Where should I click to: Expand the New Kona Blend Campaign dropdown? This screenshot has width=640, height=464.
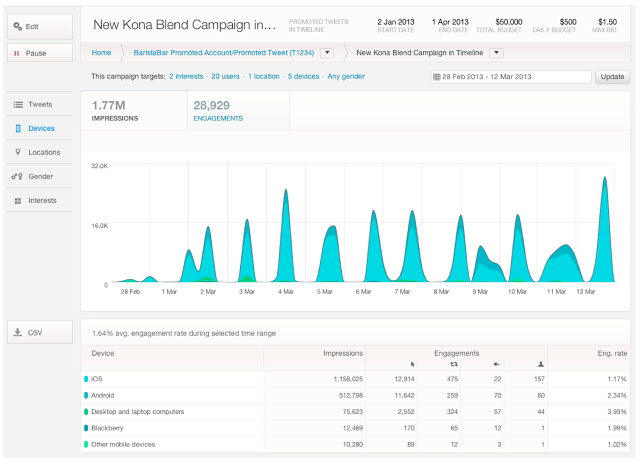pyautogui.click(x=497, y=52)
